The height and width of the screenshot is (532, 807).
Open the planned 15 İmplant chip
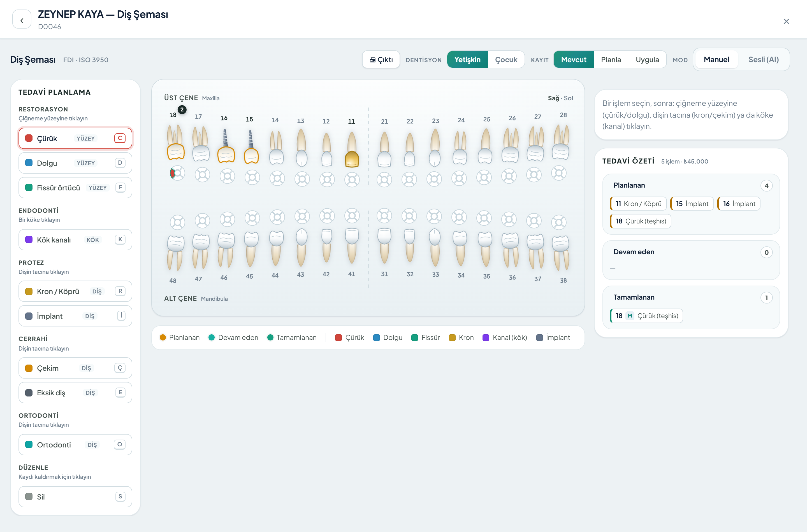pyautogui.click(x=692, y=204)
